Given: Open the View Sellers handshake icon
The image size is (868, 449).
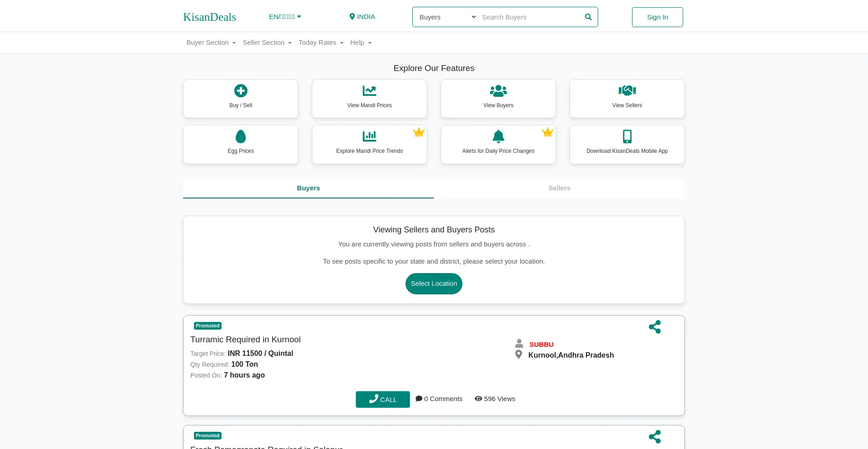Looking at the screenshot, I should pos(627,91).
